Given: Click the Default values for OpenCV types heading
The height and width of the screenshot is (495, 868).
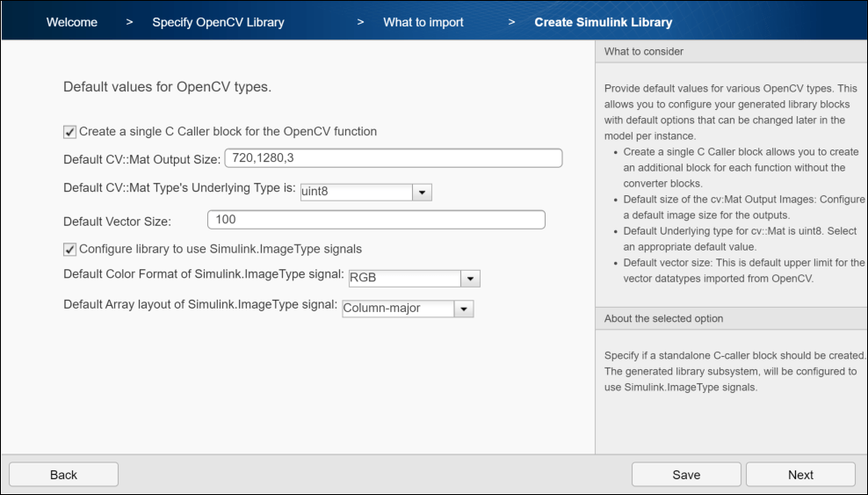Looking at the screenshot, I should pyautogui.click(x=167, y=88).
